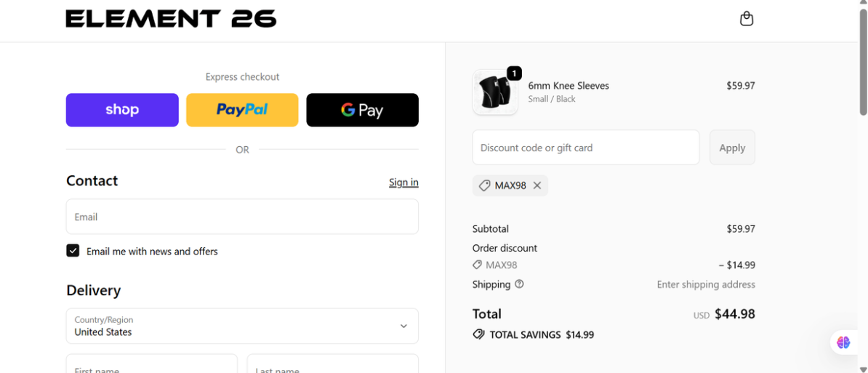
Task: Click the MAX98 tag icon in discount chip
Action: tap(484, 185)
